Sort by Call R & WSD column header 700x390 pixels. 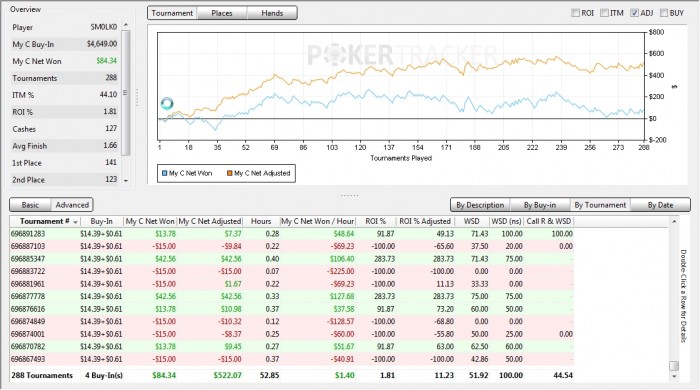pos(549,221)
